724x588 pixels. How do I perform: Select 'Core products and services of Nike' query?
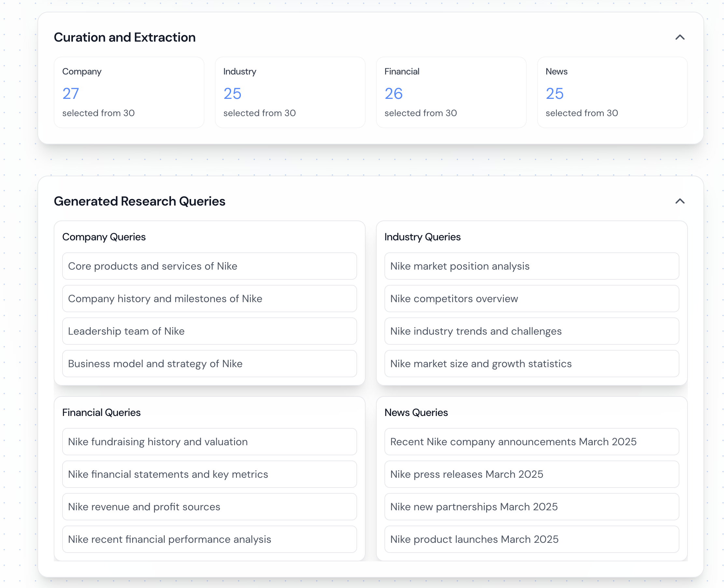[209, 266]
